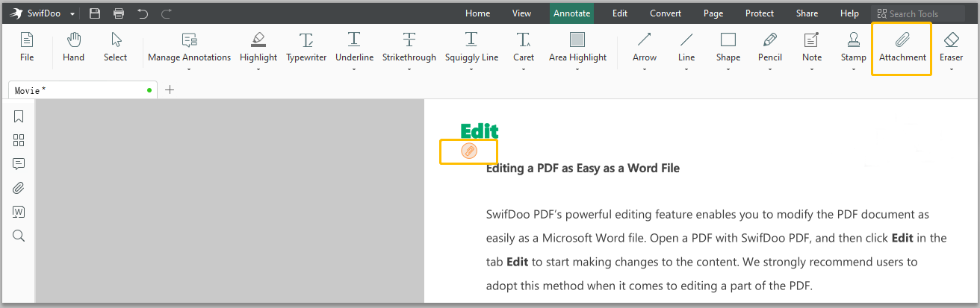Focus the Search Tools input field

click(x=918, y=13)
